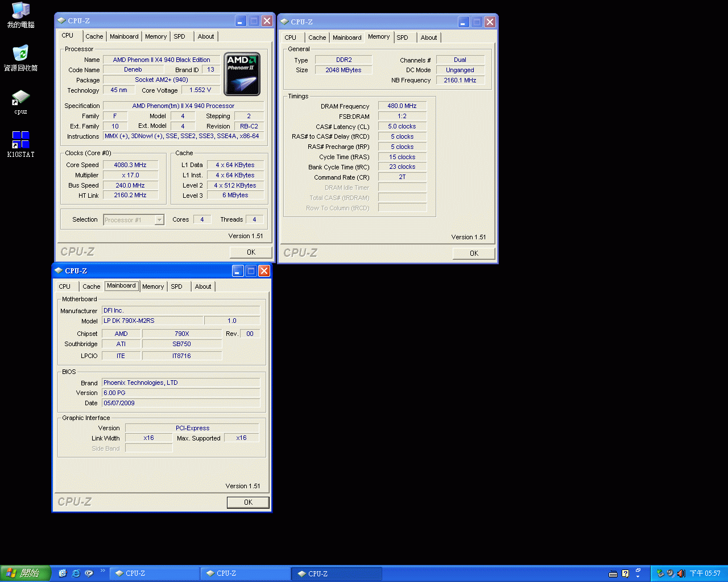Click the second system tray icon before the volume icon
Screen dimensions: 728x582
click(x=671, y=573)
